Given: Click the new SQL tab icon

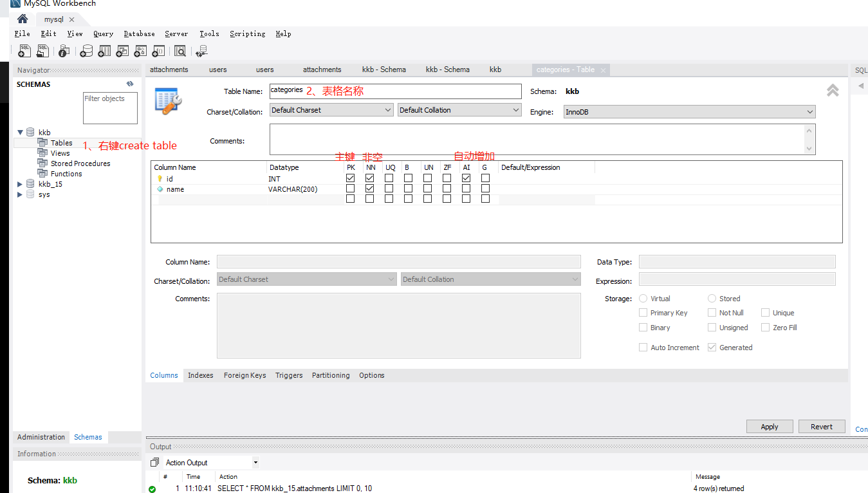Looking at the screenshot, I should (24, 51).
